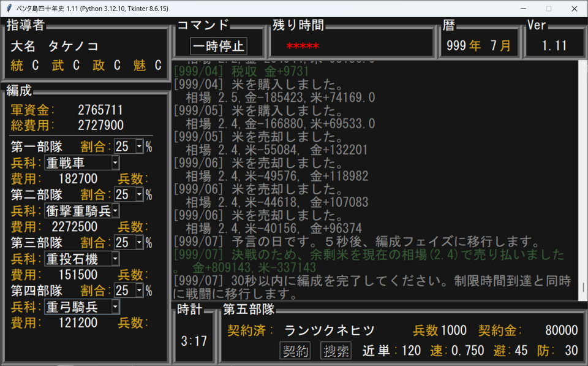Expand the 重投石機 unit type dropdown
Screen dimensions: 588x366
point(115,258)
